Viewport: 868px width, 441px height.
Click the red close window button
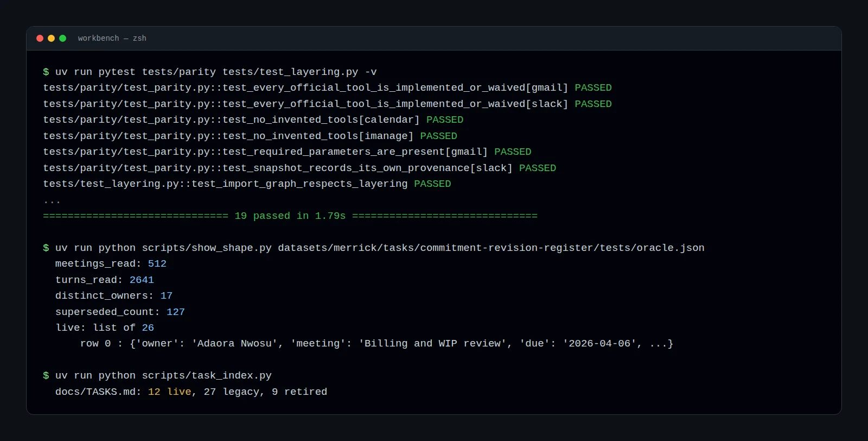click(40, 39)
